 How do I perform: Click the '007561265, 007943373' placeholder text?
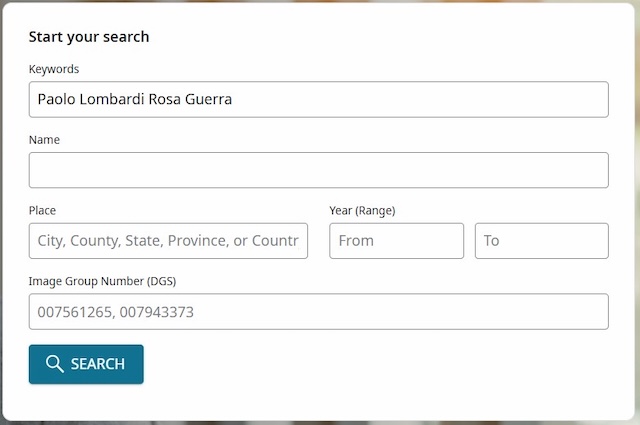tap(115, 312)
